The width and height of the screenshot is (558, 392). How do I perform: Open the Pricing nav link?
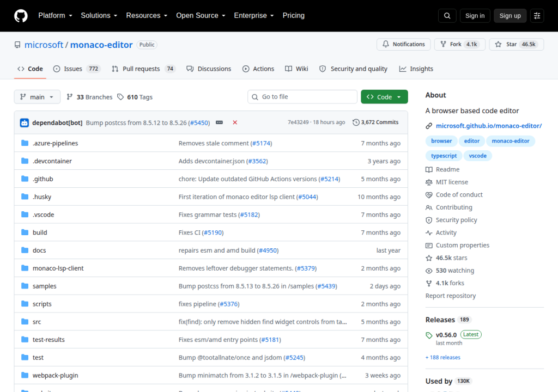294,16
